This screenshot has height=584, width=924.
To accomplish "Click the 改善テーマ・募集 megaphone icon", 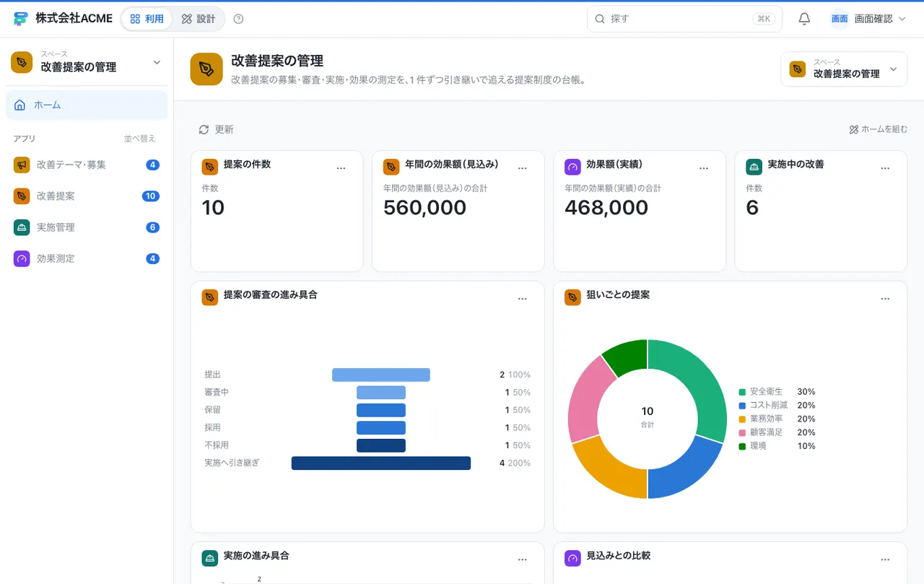I will pyautogui.click(x=22, y=165).
